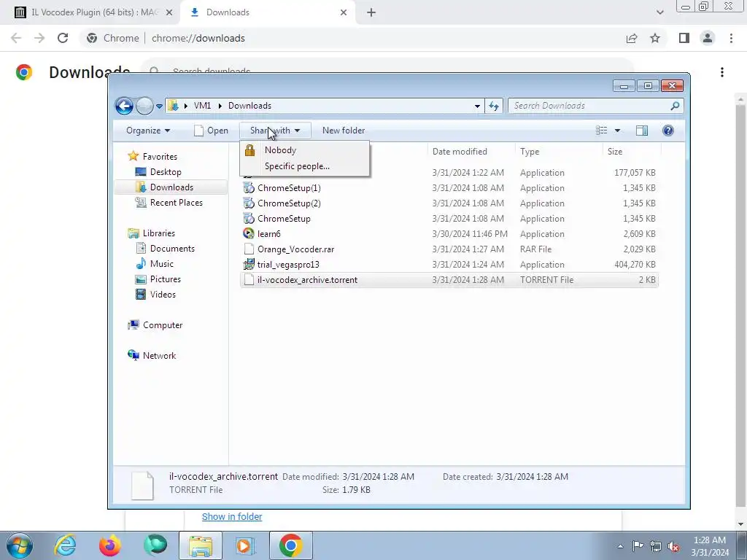Click VM1 in the address breadcrumb
This screenshot has width=747, height=560.
(202, 106)
